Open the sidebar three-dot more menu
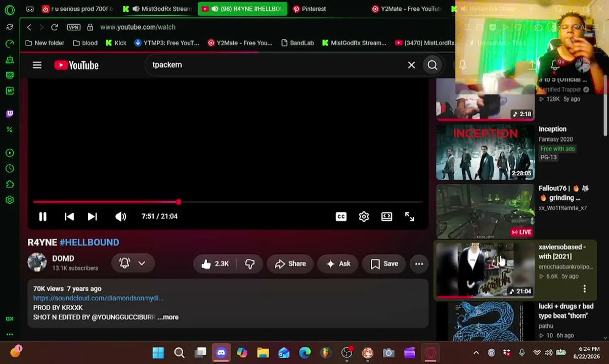The width and height of the screenshot is (609, 364). pyautogui.click(x=10, y=334)
